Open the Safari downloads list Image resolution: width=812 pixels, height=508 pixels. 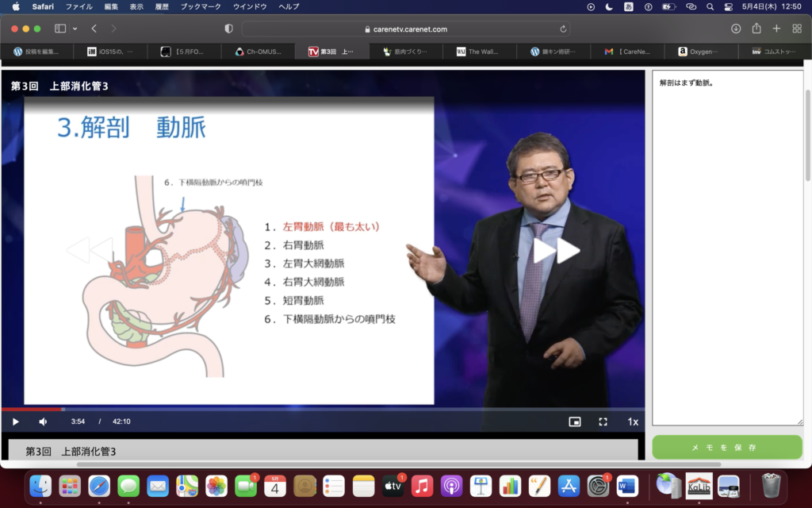pyautogui.click(x=736, y=29)
